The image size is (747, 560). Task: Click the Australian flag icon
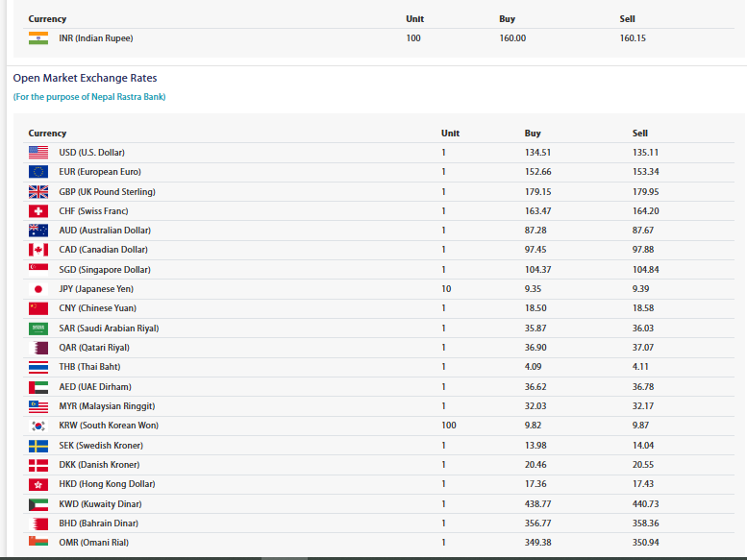[38, 231]
